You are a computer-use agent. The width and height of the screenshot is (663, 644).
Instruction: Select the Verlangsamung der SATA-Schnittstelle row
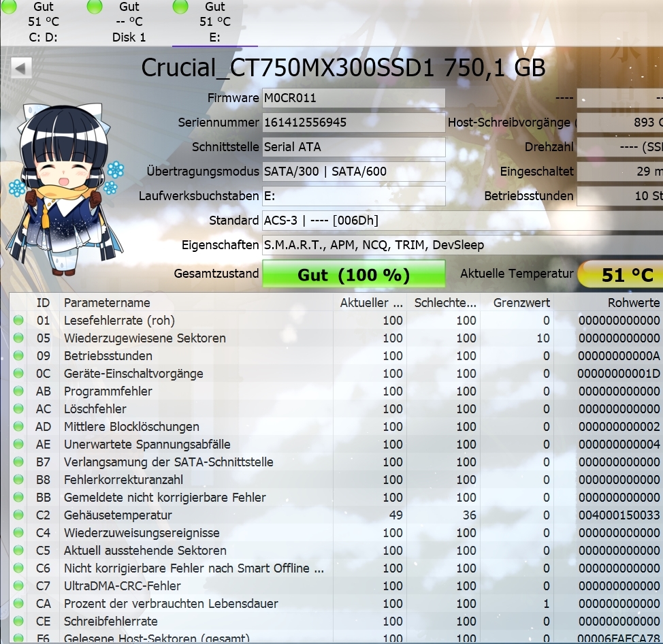336,462
